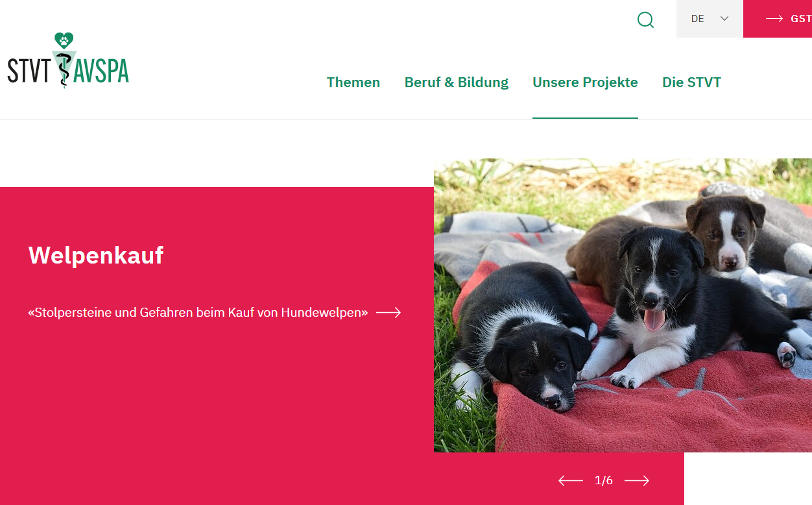Click the 1/6 slide counter
812x505 pixels.
603,480
